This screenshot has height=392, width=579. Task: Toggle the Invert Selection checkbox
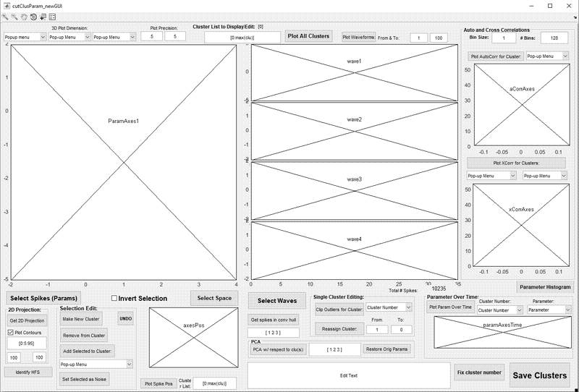114,298
